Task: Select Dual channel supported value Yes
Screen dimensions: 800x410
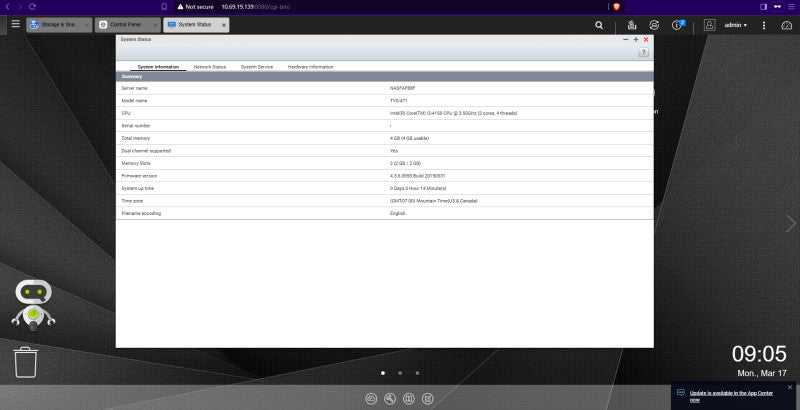Action: pos(394,151)
